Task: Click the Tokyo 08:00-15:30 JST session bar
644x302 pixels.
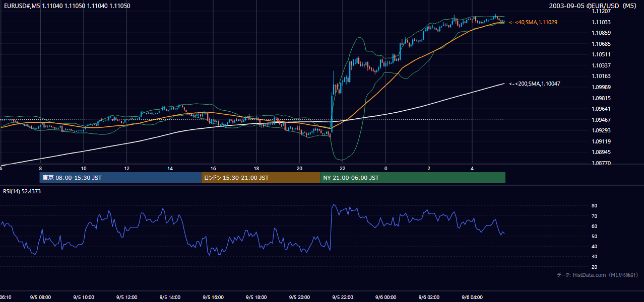Action: click(120, 178)
